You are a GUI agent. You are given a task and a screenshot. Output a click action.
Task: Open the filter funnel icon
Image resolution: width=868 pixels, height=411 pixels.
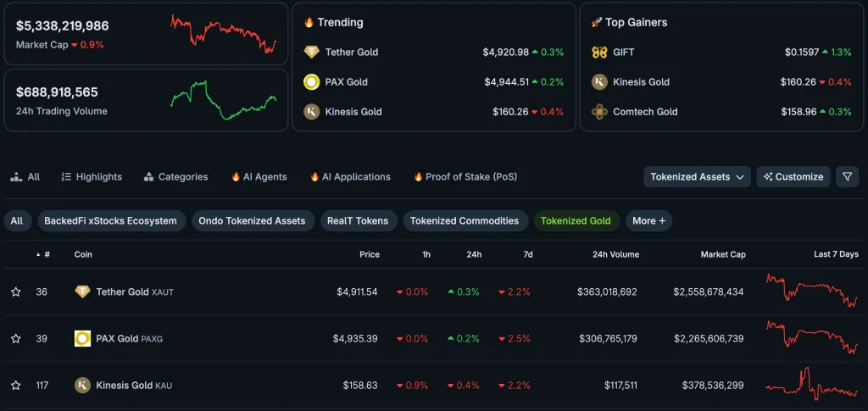tap(847, 177)
